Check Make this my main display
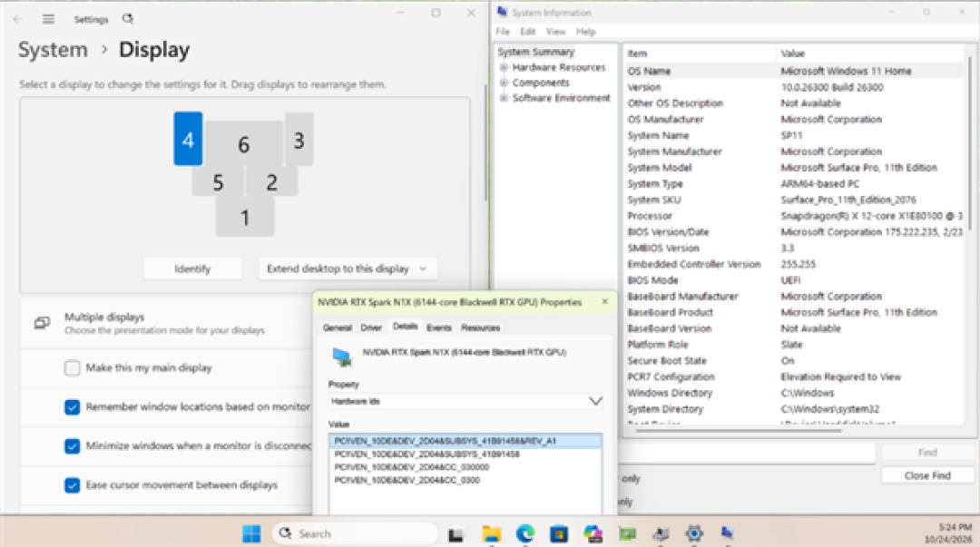 (x=72, y=367)
